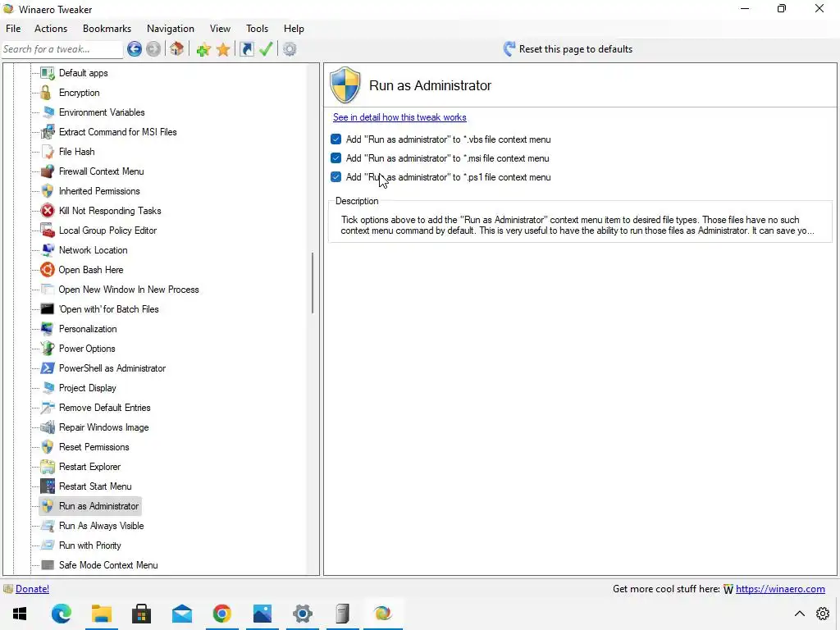Open Microsoft Store from the taskbar
The height and width of the screenshot is (630, 840).
(x=141, y=614)
